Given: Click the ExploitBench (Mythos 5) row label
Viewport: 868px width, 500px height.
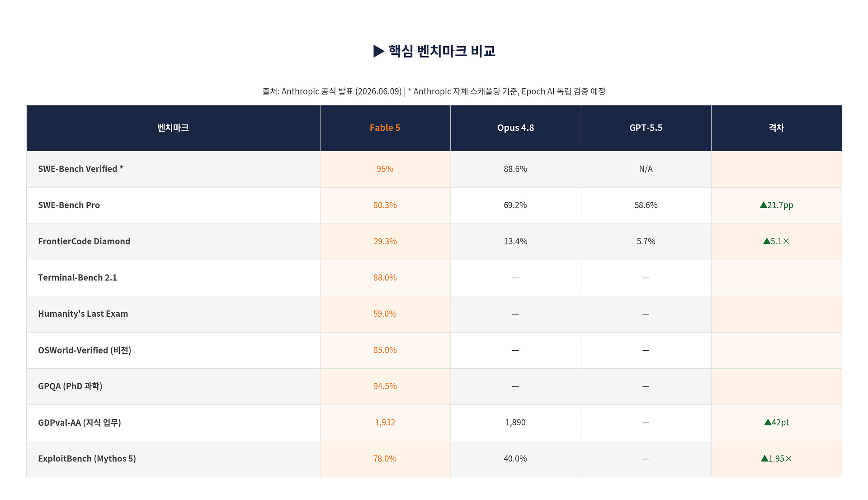Looking at the screenshot, I should click(x=87, y=458).
